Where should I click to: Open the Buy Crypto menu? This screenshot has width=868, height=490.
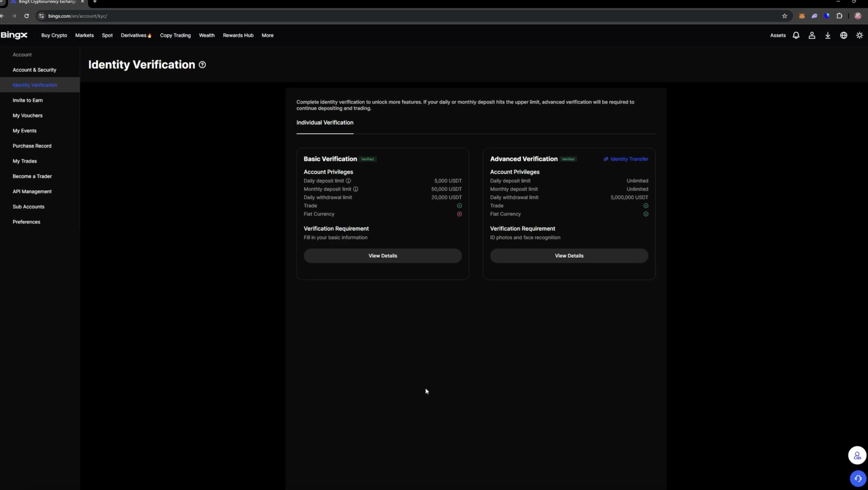54,35
